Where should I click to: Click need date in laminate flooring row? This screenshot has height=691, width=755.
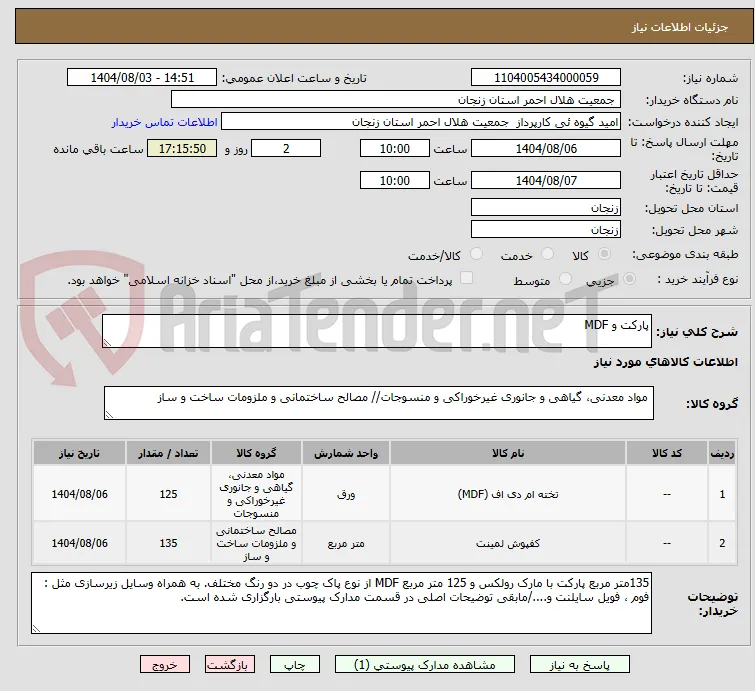79,543
